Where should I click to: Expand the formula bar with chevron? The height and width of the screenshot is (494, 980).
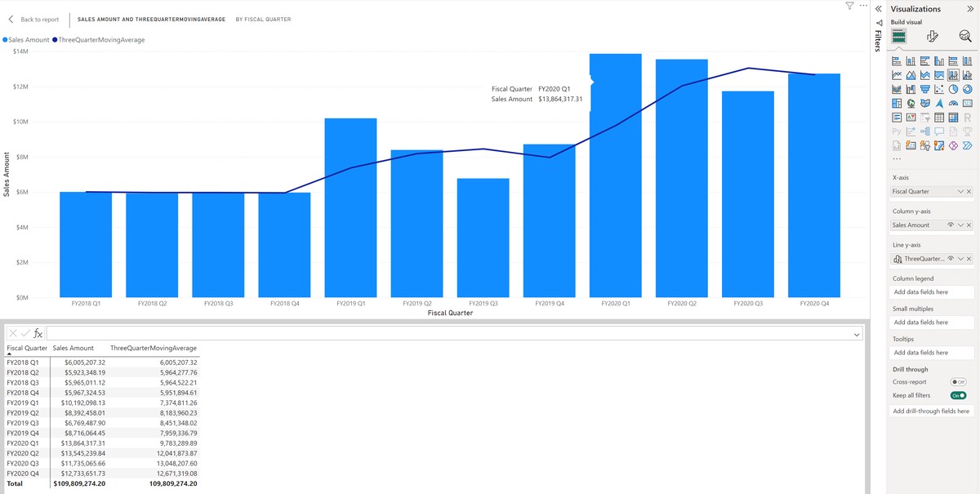point(856,334)
